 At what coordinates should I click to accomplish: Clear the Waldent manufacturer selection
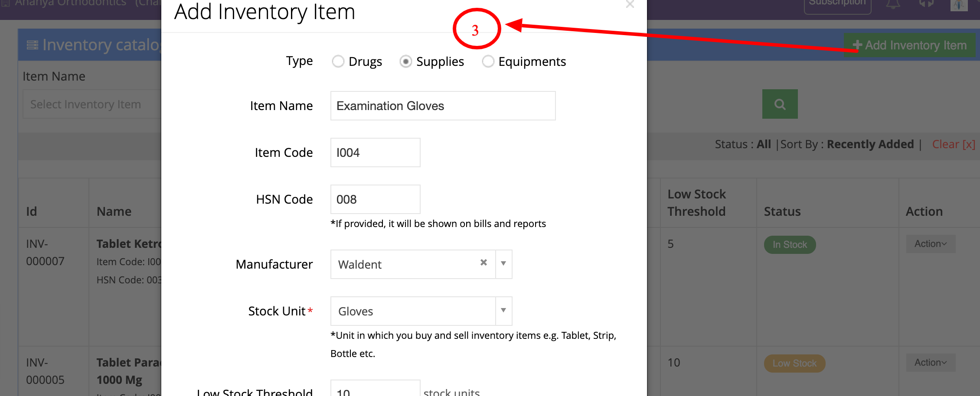coord(483,263)
